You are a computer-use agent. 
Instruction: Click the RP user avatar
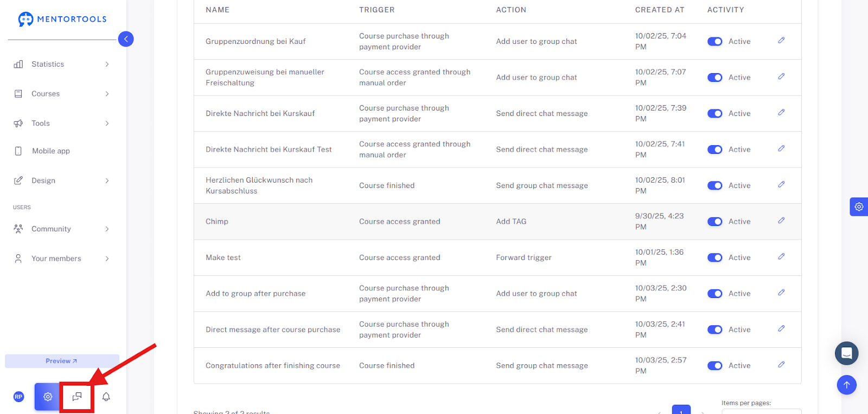[18, 397]
